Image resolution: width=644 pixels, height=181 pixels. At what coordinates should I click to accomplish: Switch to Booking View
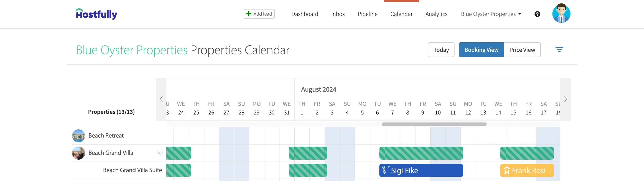tap(481, 50)
